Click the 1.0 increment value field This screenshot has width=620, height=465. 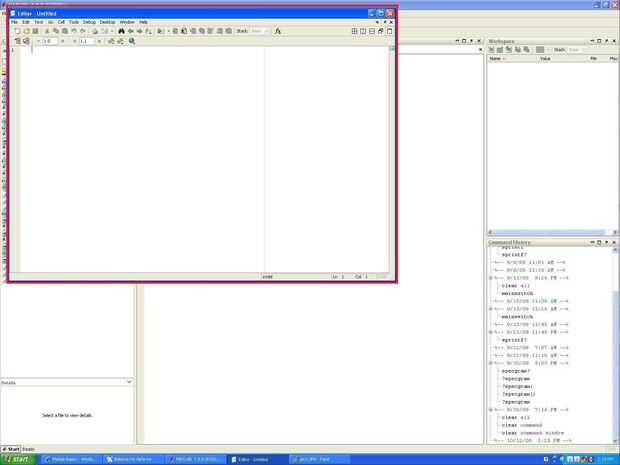click(x=50, y=41)
